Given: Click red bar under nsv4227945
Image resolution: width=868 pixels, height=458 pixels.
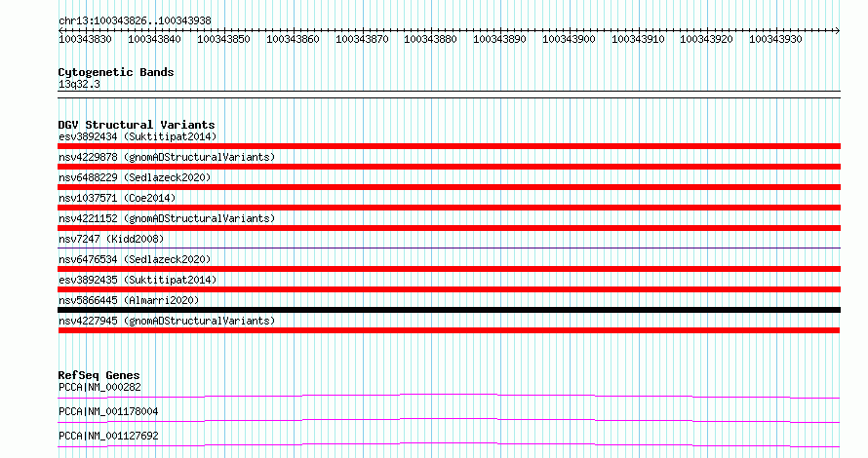Looking at the screenshot, I should [x=449, y=330].
